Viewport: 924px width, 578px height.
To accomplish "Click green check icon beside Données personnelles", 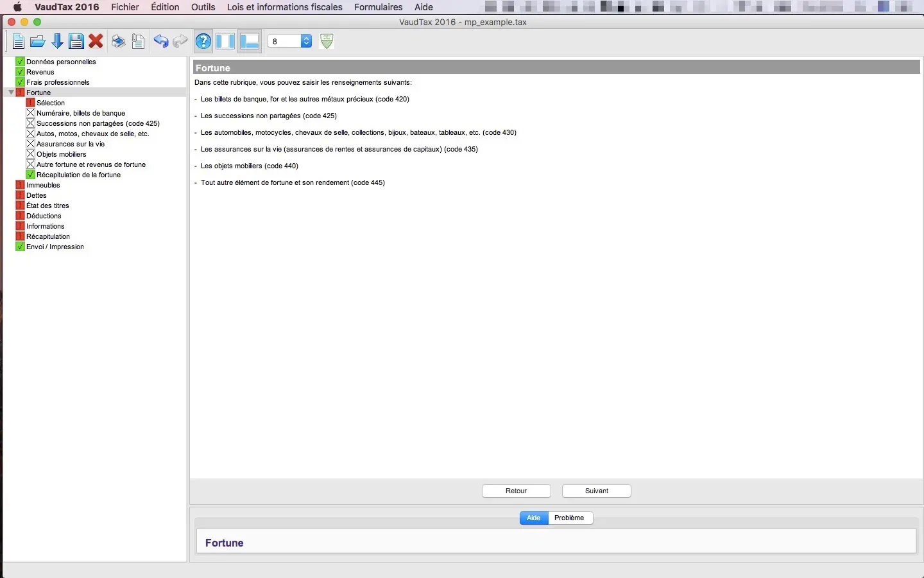I will coord(20,62).
